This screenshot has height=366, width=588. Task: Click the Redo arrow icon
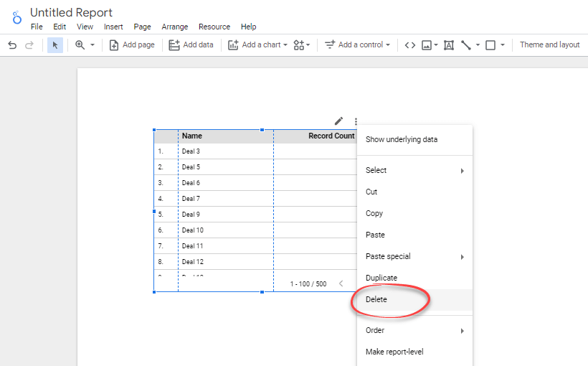[x=29, y=45]
